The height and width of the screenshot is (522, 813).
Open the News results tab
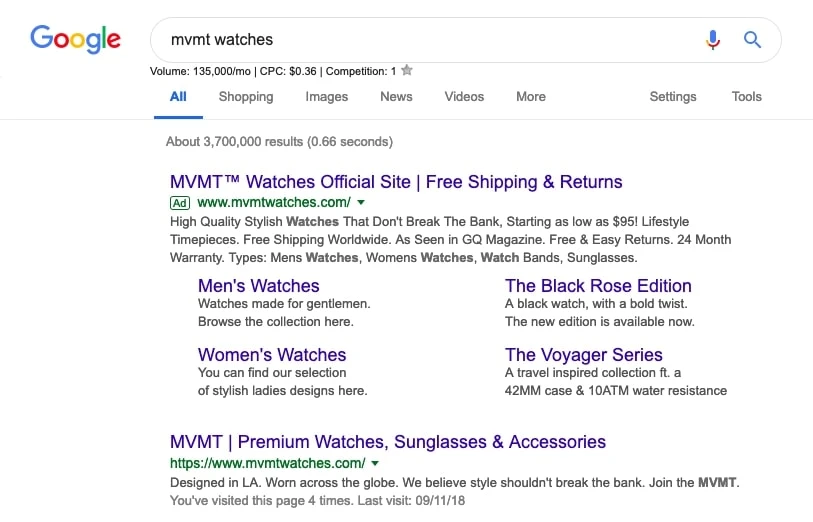pos(396,97)
